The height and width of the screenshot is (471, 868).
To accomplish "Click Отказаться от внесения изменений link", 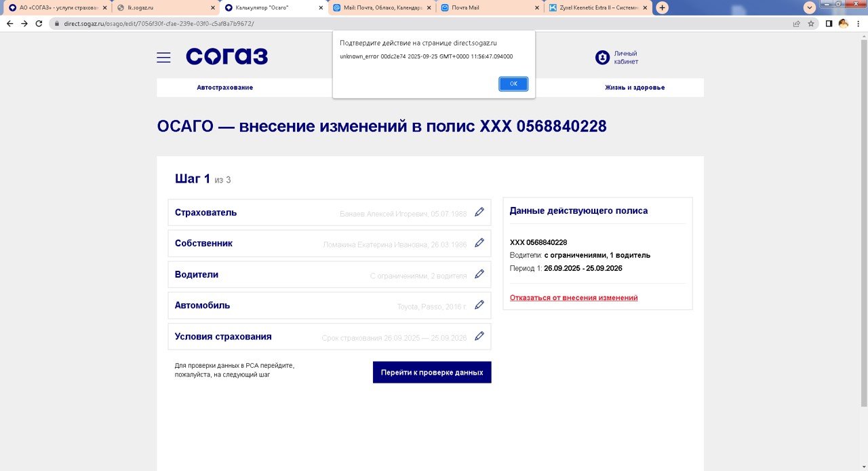I will click(x=573, y=298).
